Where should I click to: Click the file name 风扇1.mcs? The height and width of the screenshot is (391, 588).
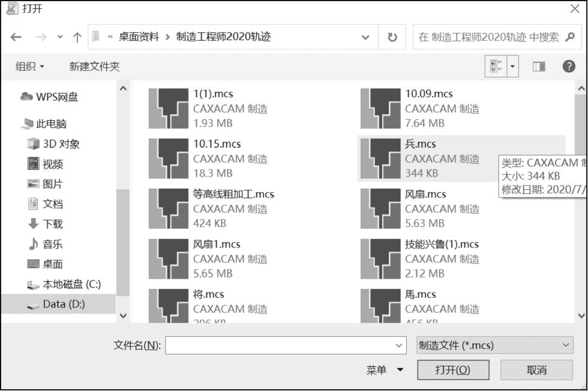pyautogui.click(x=217, y=244)
